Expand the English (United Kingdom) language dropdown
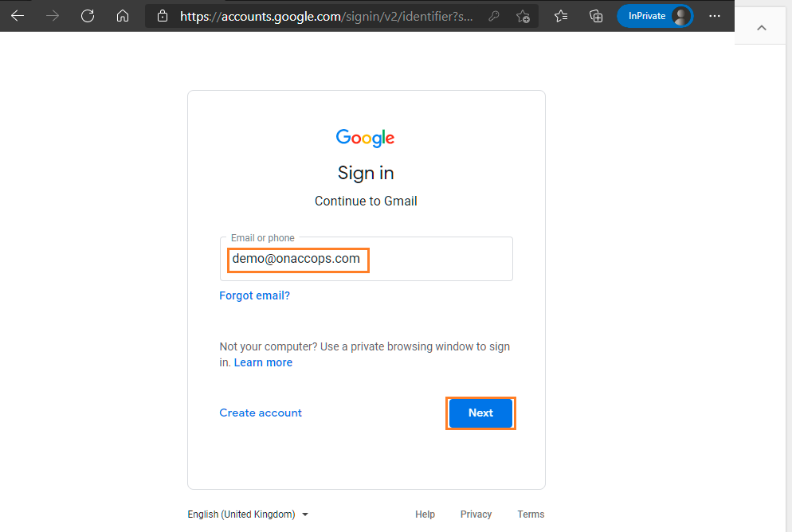The width and height of the screenshot is (792, 532). point(248,514)
